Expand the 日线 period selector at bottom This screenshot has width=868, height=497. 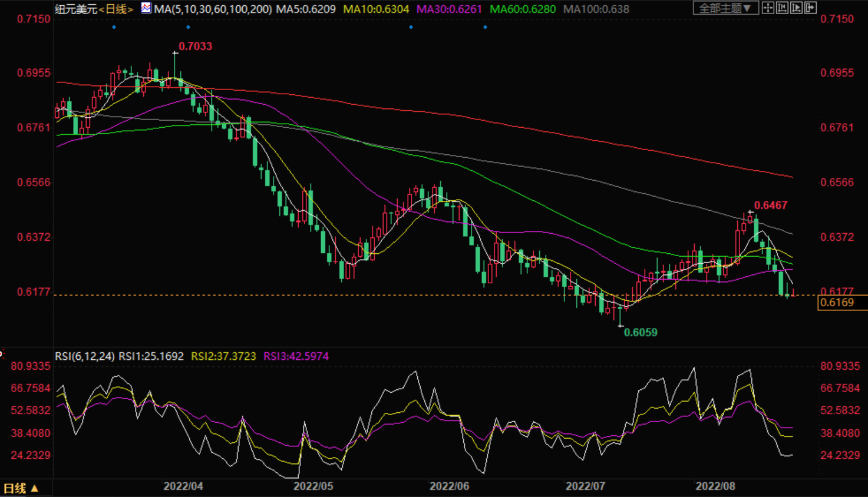(x=21, y=488)
